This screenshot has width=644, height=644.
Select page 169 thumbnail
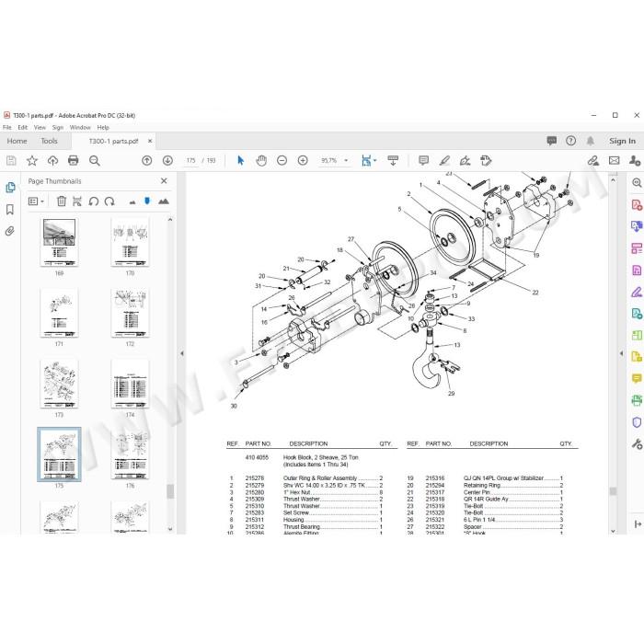click(x=59, y=242)
